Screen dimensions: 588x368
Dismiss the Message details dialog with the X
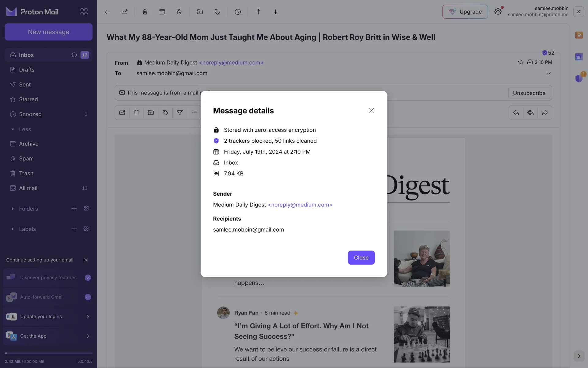(371, 110)
